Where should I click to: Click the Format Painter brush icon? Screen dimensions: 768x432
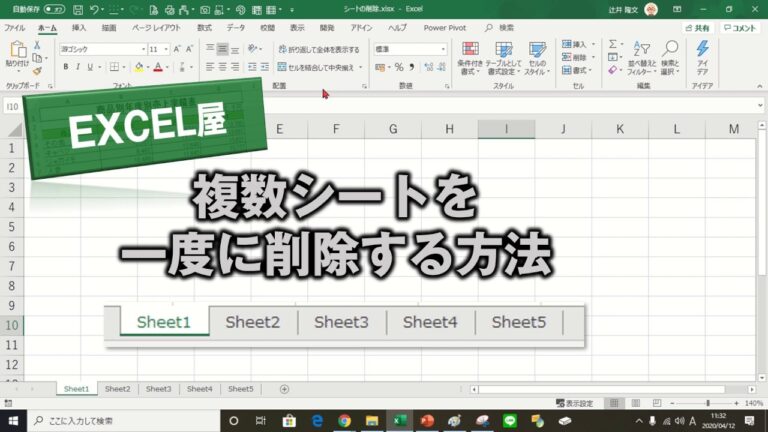point(37,71)
